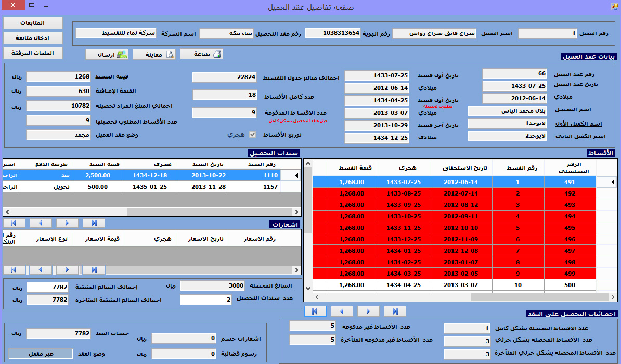Viewport: 621px width, 364px height.
Task: Go to previous record below the الأقساط table
Action: 342,311
